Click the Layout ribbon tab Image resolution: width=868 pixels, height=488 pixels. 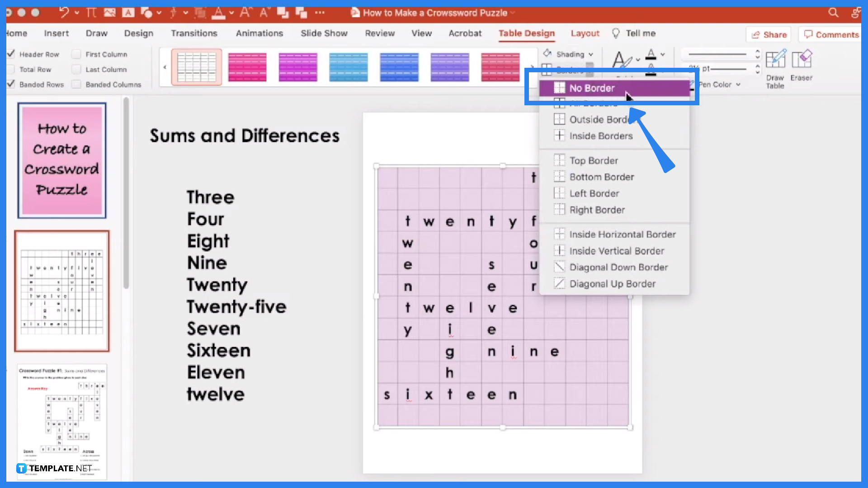coord(584,33)
